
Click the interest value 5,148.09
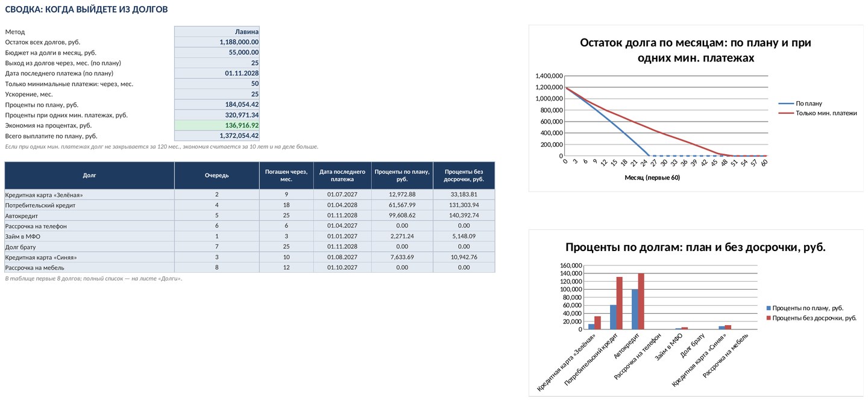[464, 236]
